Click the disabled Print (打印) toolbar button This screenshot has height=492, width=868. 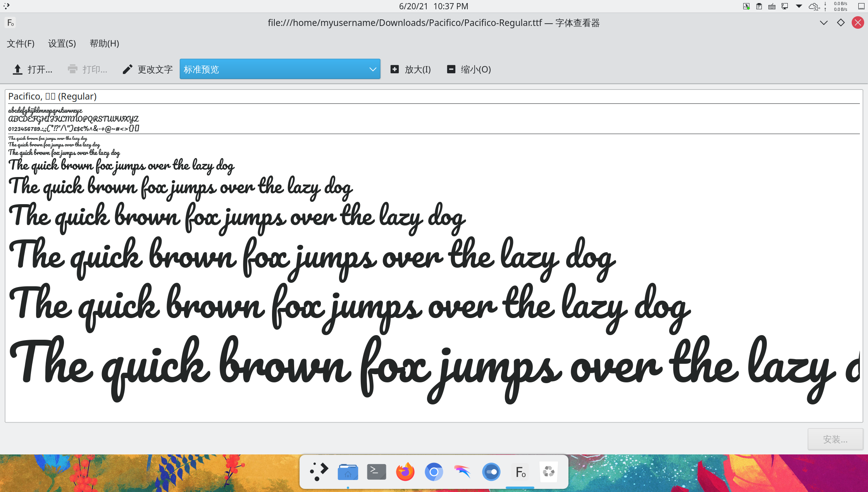coord(88,69)
